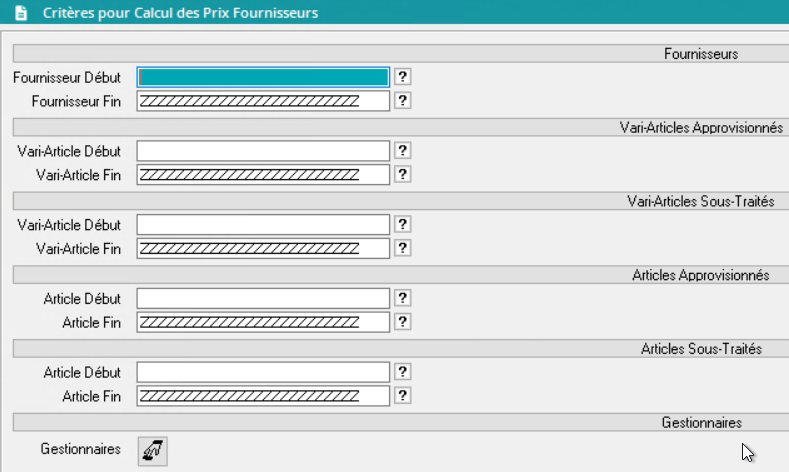789x472 pixels.
Task: Click into the Fournisseur Fin field
Action: coord(263,100)
